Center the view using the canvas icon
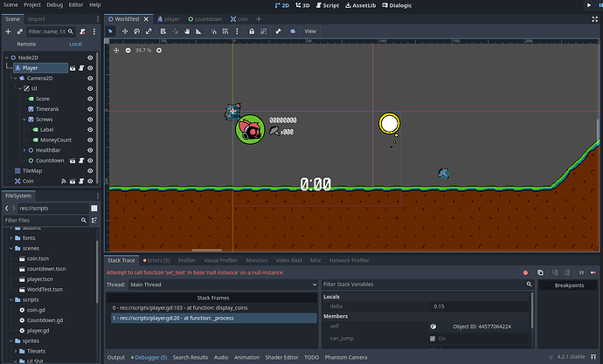Viewport: 603px width, 364px height. (x=116, y=51)
